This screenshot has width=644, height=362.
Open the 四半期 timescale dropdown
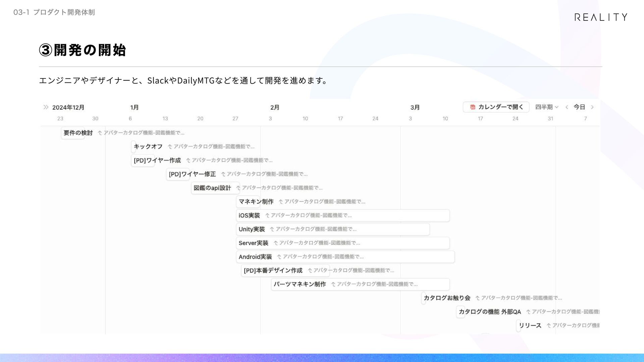coord(546,107)
